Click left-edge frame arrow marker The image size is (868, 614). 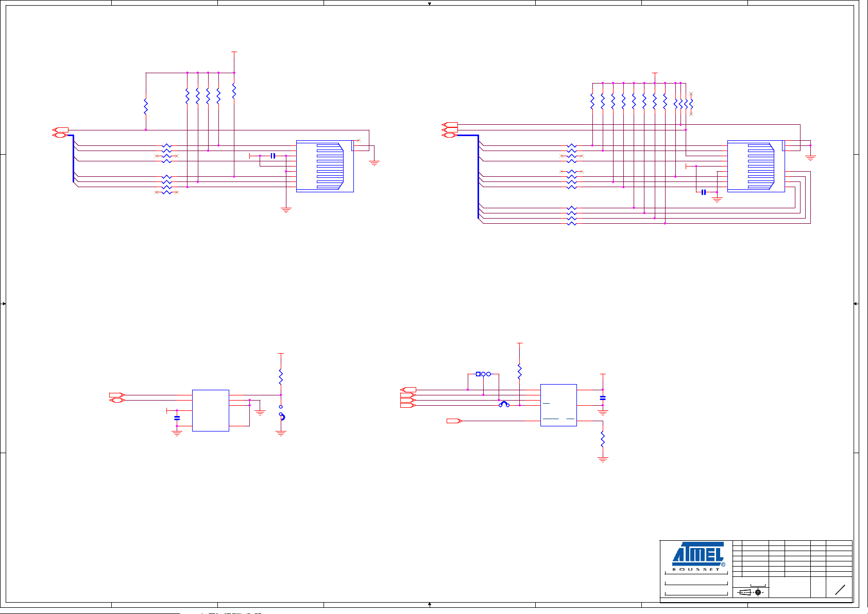click(x=4, y=304)
